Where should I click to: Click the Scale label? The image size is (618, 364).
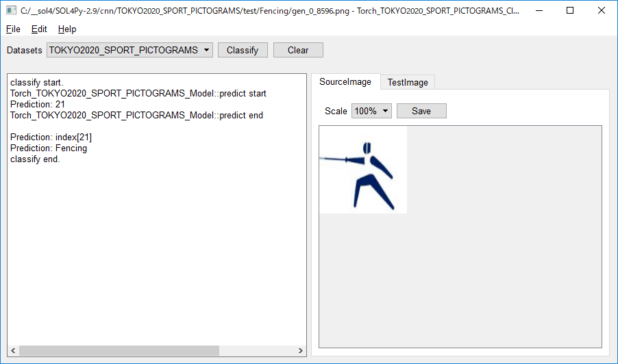(336, 111)
